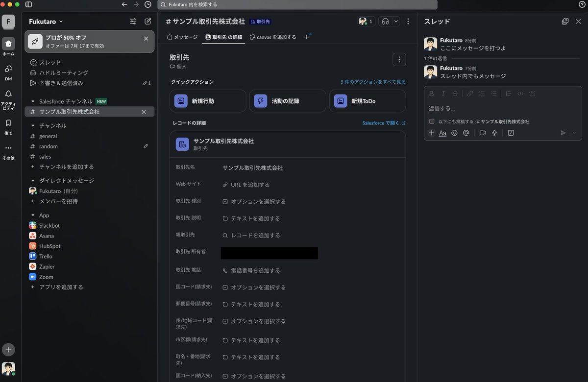Click レコードを追加する for 親取引先

(251, 235)
